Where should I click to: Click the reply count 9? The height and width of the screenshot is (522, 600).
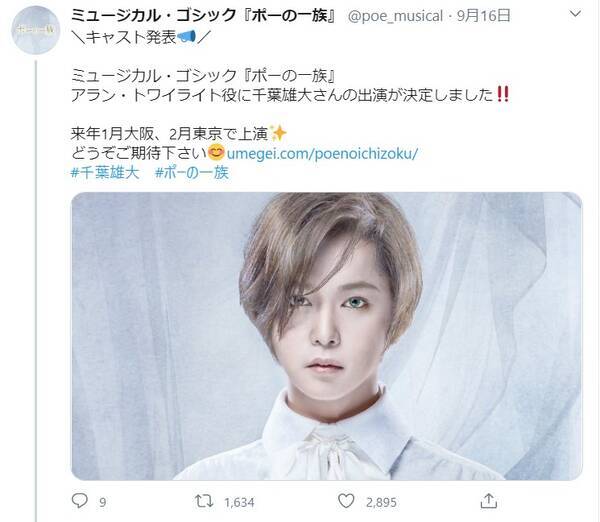click(x=103, y=502)
